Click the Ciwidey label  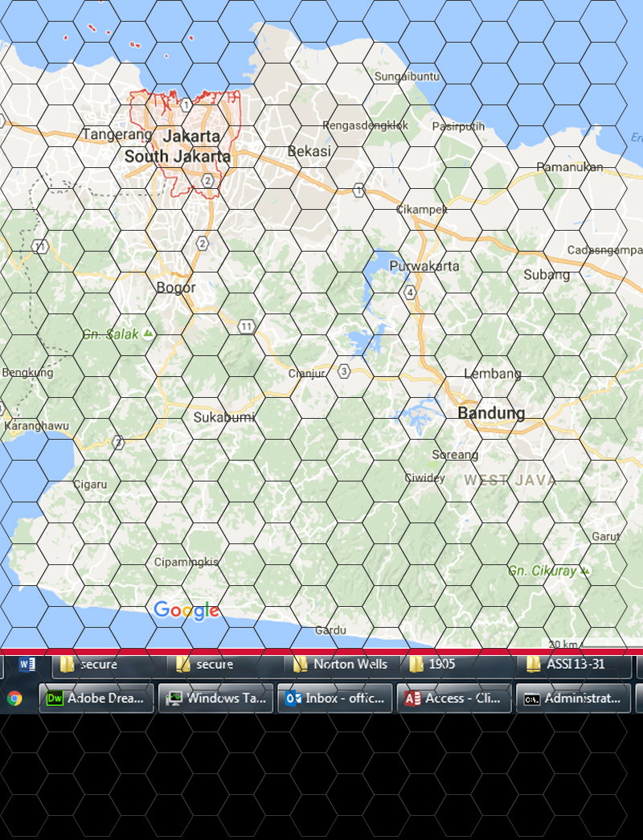(x=424, y=477)
